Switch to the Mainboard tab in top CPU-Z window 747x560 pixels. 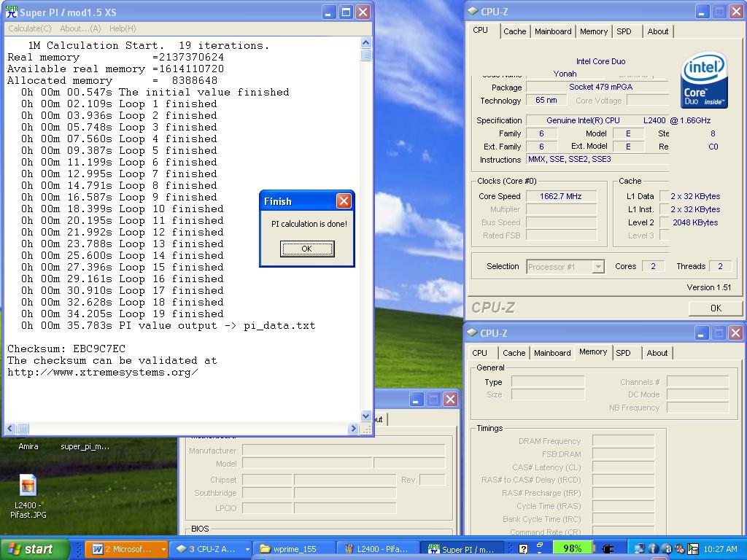point(553,31)
